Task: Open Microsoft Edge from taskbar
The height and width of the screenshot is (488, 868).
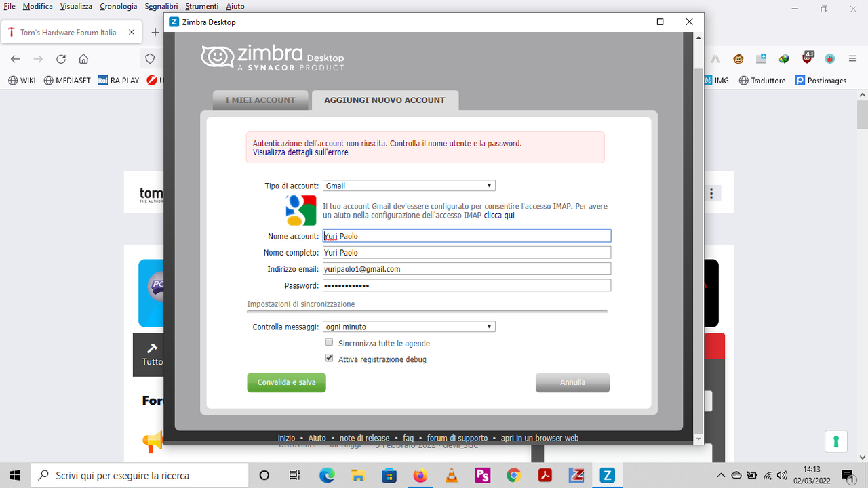Action: coord(327,475)
